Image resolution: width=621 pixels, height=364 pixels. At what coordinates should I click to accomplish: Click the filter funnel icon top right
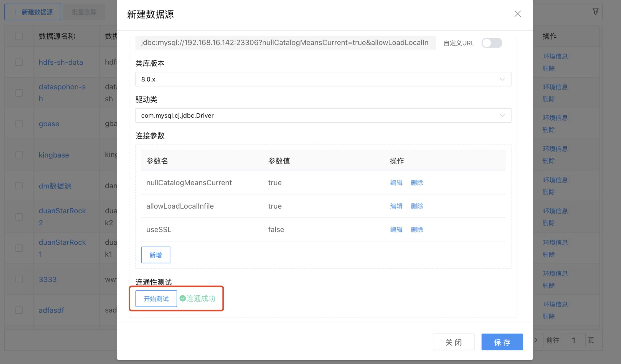pyautogui.click(x=595, y=11)
